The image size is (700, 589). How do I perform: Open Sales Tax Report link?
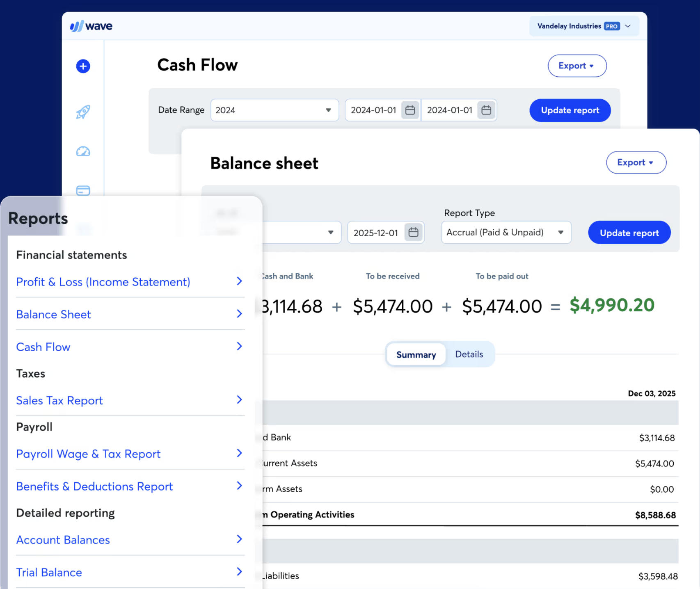[x=59, y=400]
